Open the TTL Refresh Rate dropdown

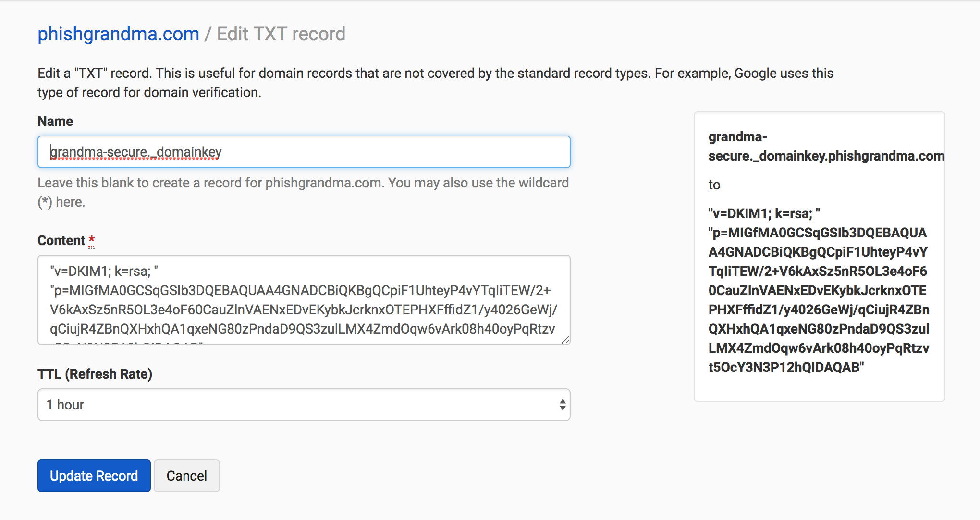304,405
